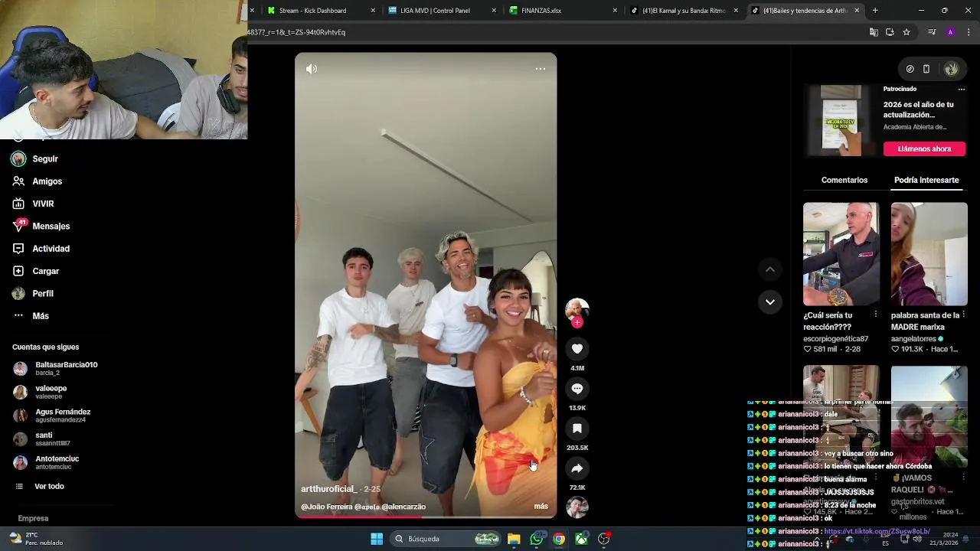Save the video with the bookmark icon
980x551 pixels.
pyautogui.click(x=577, y=429)
